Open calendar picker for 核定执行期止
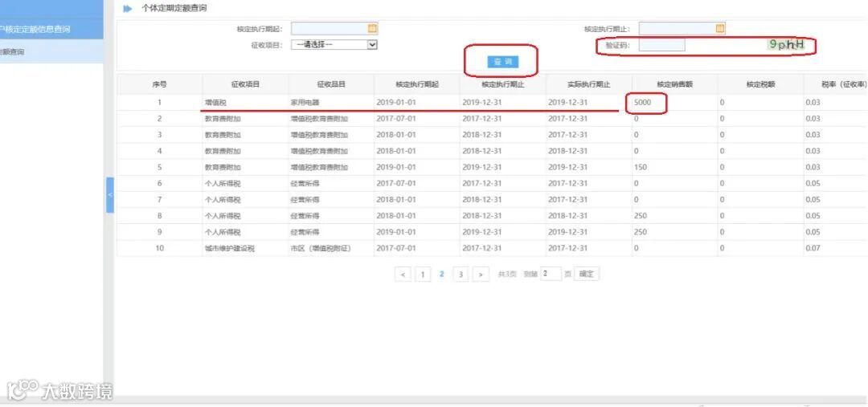Screen dimensions: 868x407 point(719,28)
